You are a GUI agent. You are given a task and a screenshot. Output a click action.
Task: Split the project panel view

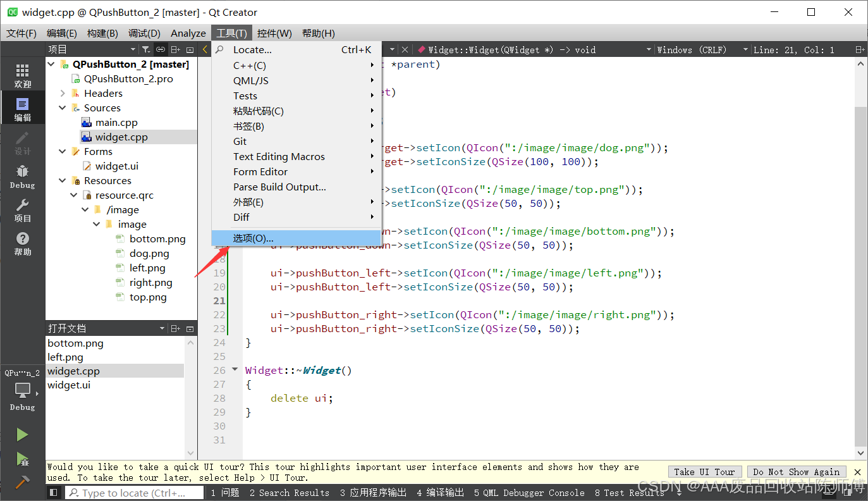(x=176, y=49)
